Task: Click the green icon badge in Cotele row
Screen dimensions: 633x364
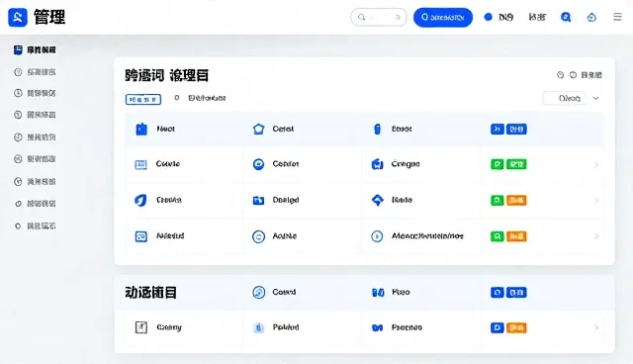Action: [x=497, y=164]
